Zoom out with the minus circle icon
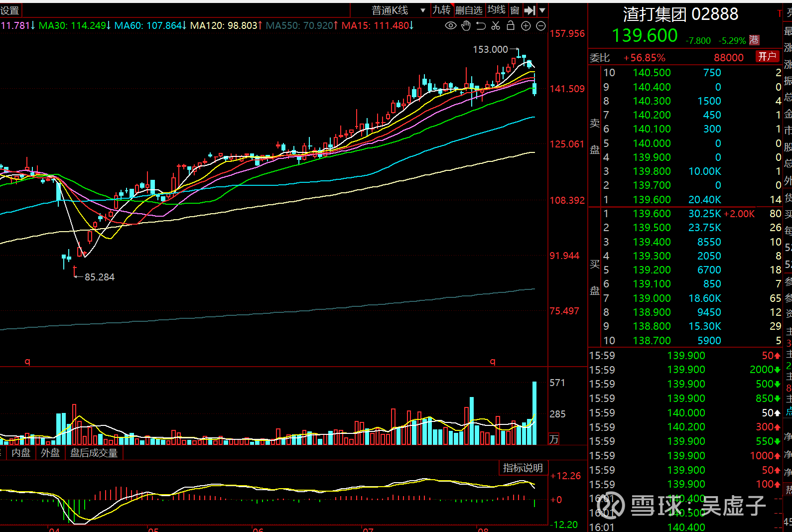792x532 pixels. 541,26
